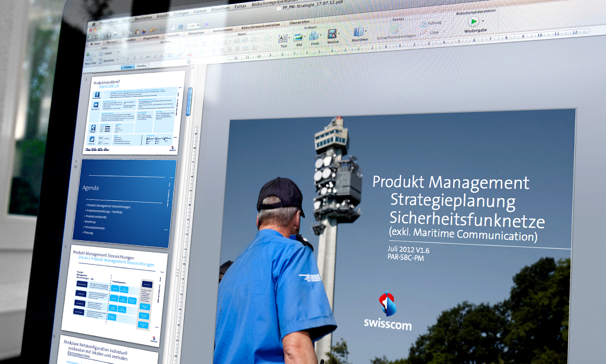606x364 pixels.
Task: Switch to the Animationen ribbon tab
Action: (x=223, y=30)
